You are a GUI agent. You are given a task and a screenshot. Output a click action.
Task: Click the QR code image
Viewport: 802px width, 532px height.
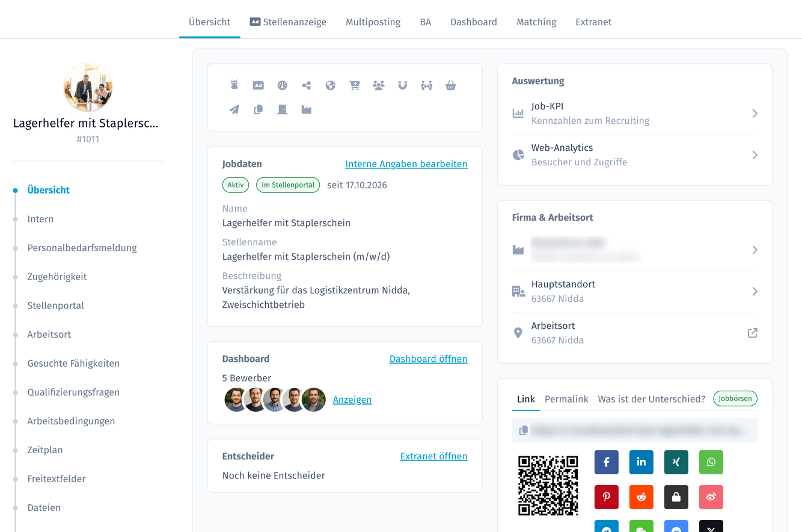pos(548,486)
